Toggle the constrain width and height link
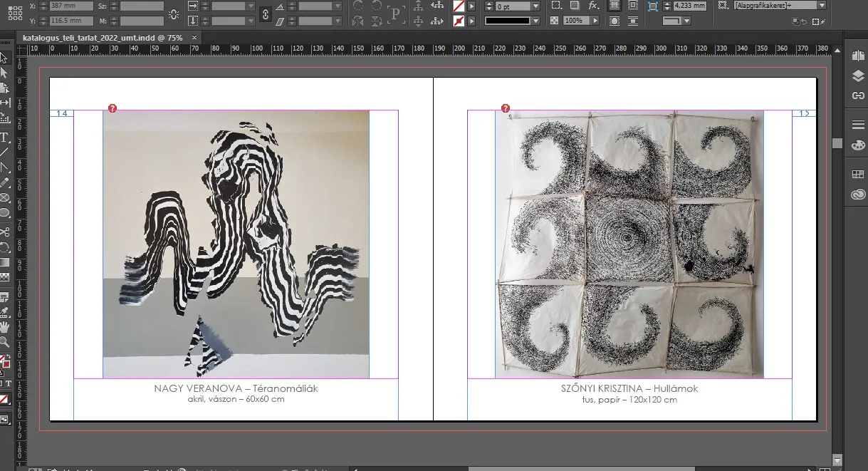This screenshot has height=471, width=868. click(x=173, y=14)
